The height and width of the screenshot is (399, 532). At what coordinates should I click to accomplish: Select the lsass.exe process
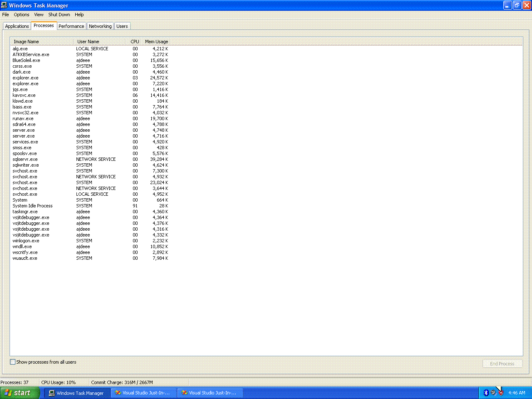pos(90,107)
